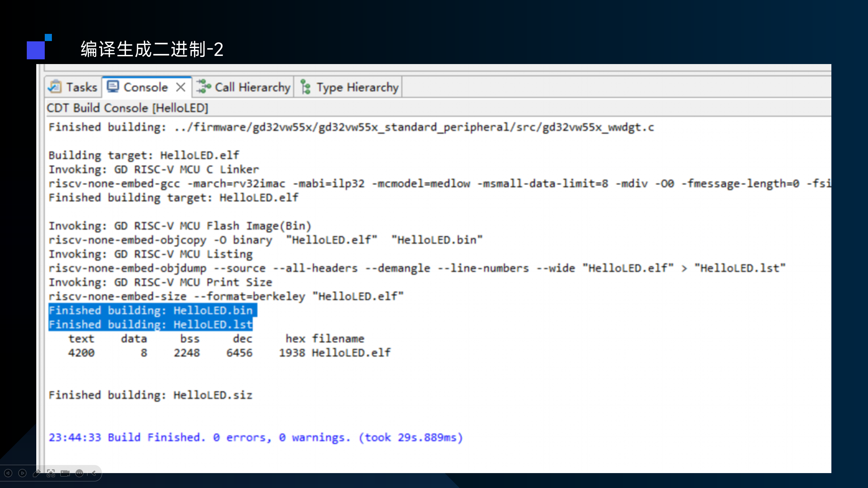This screenshot has width=868, height=488.
Task: Click the 'text' size column header
Action: coord(81,339)
